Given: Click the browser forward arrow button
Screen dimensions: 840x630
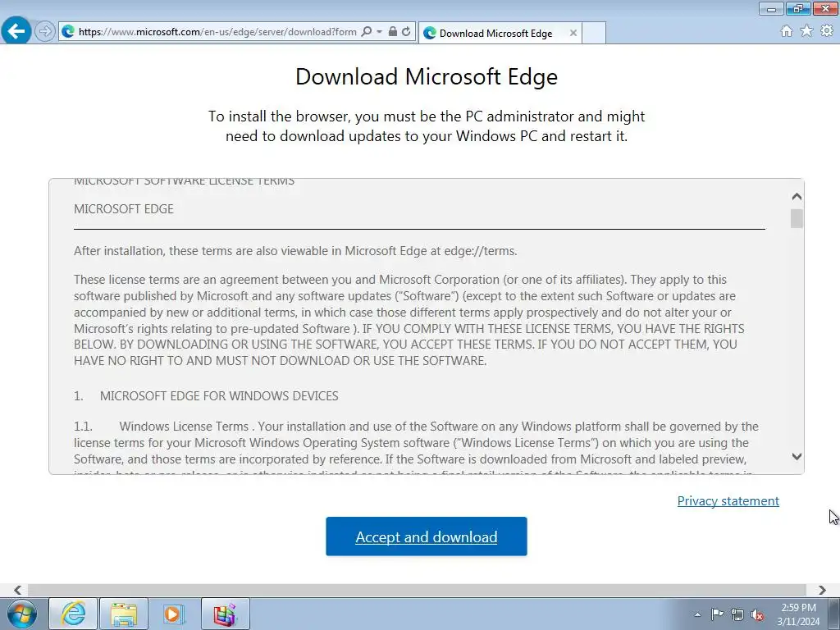Looking at the screenshot, I should pyautogui.click(x=45, y=31).
